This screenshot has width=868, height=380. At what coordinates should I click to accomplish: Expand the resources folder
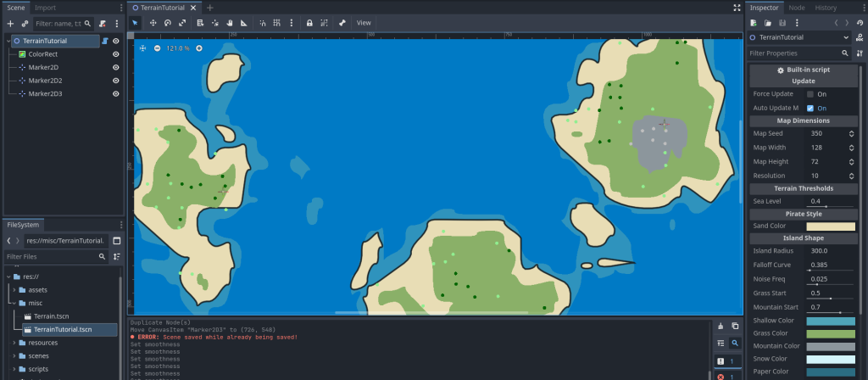[x=14, y=343]
